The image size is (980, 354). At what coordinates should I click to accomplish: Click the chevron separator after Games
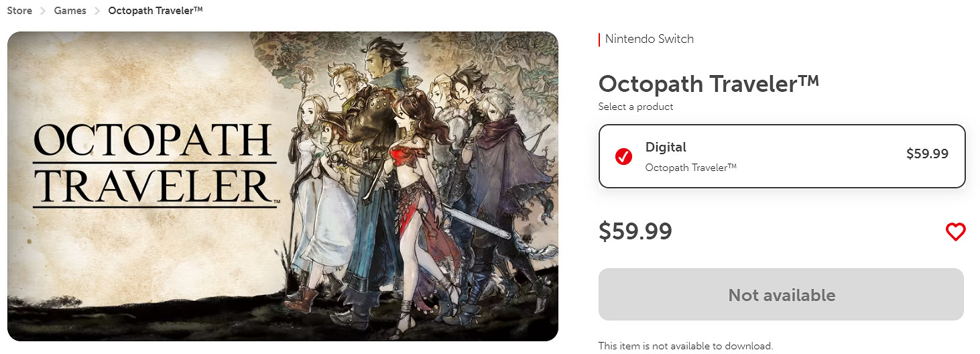(97, 11)
